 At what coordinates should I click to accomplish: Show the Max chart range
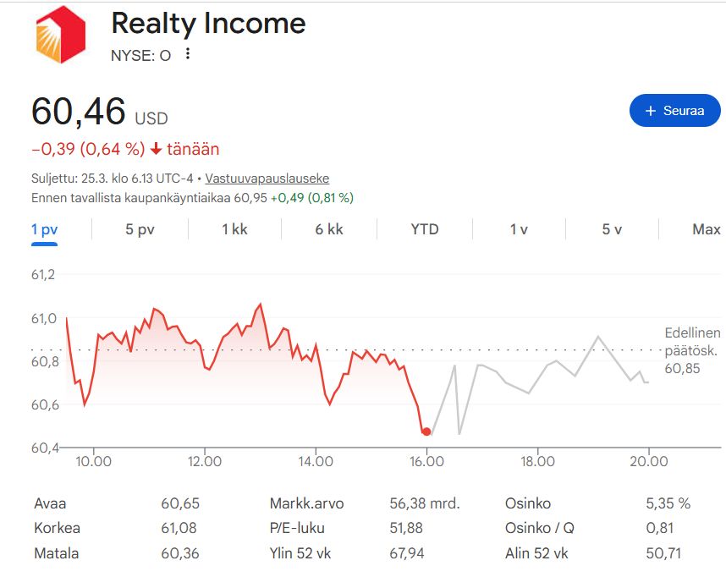pos(706,229)
